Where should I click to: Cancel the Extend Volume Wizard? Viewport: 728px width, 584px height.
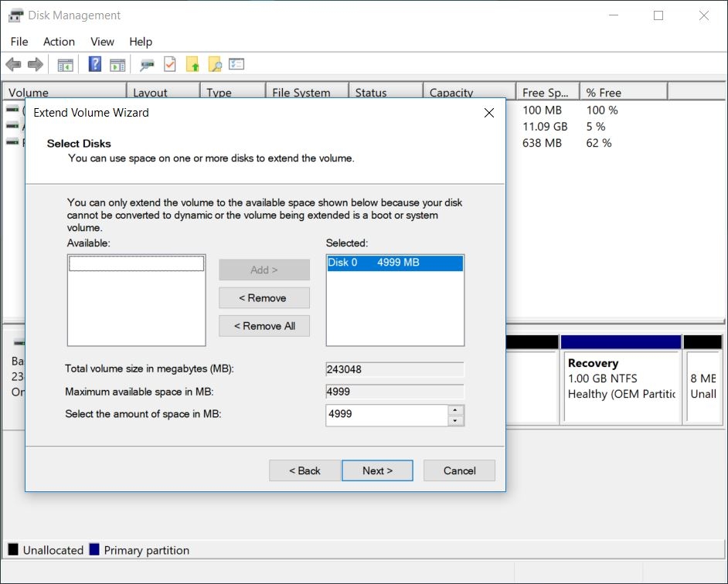459,470
